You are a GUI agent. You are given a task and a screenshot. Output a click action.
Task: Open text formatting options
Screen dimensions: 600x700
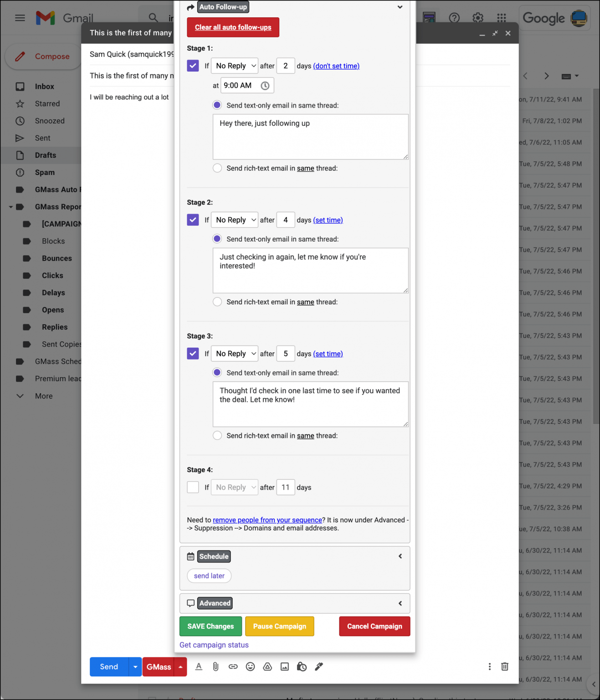[199, 666]
